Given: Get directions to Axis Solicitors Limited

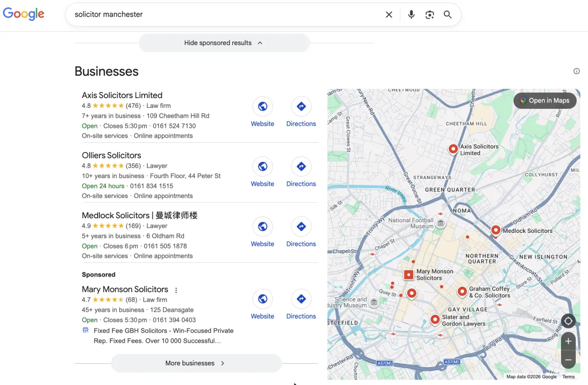Looking at the screenshot, I should (x=301, y=106).
